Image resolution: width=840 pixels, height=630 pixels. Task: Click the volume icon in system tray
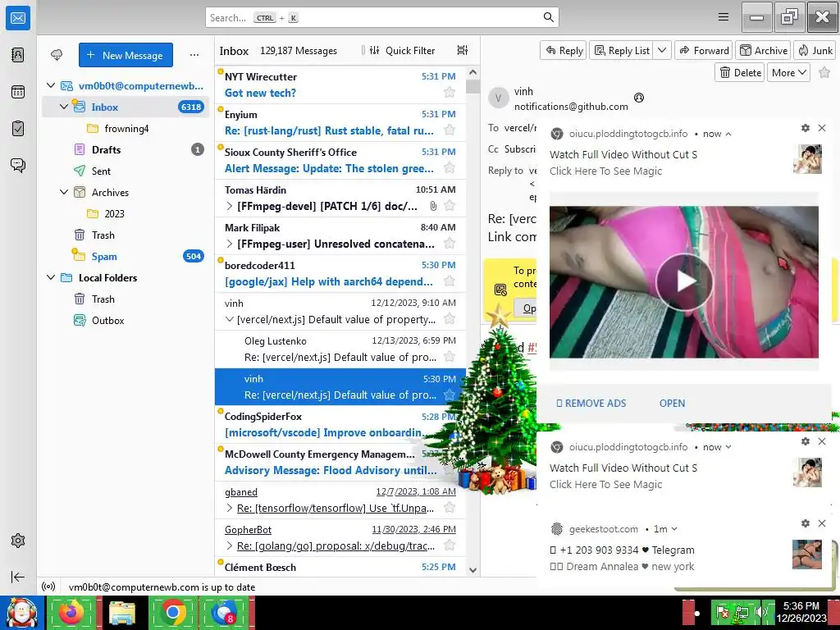coord(760,612)
